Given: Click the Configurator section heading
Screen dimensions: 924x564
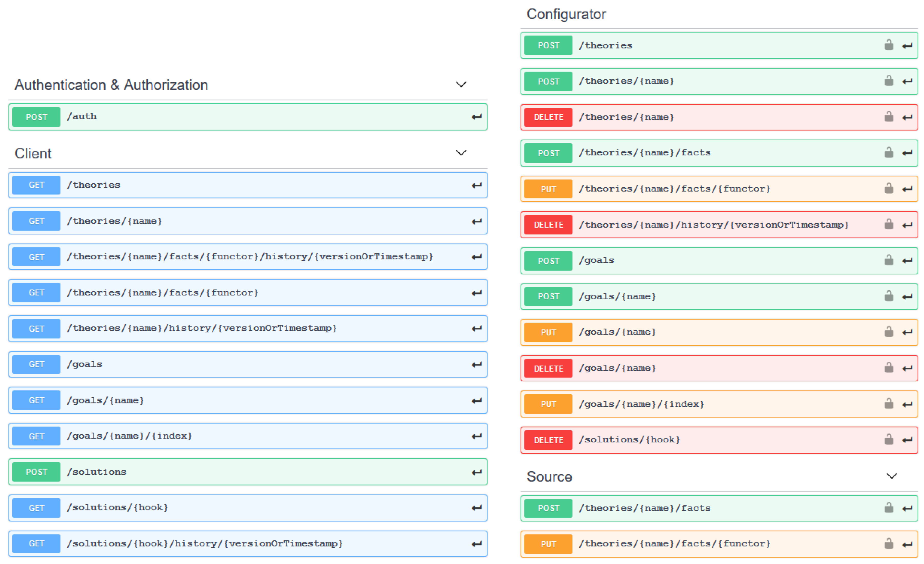Looking at the screenshot, I should [566, 14].
